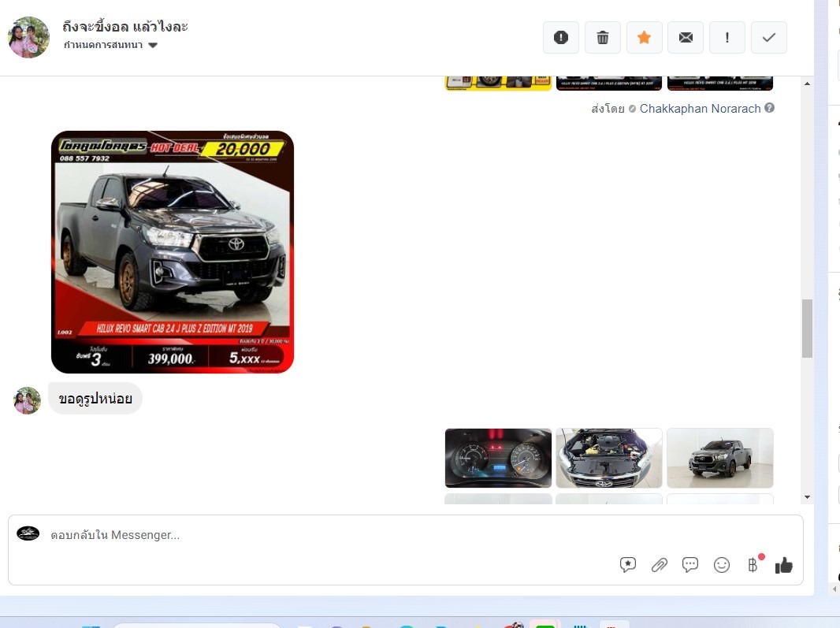The width and height of the screenshot is (840, 628).
Task: Open the rightmost cropped car thumbnail at top
Action: (x=720, y=83)
